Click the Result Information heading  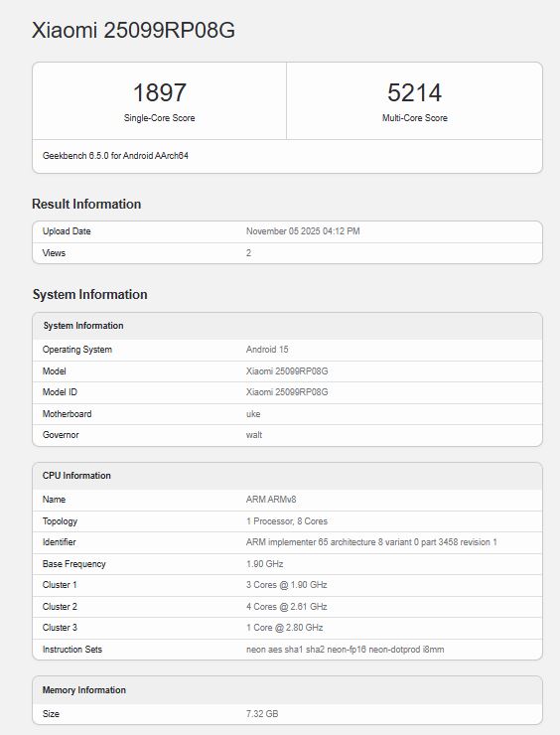coord(86,204)
